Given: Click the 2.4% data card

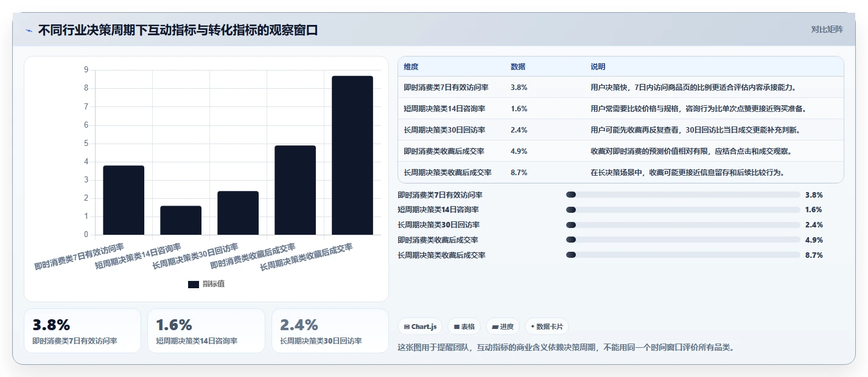Looking at the screenshot, I should coord(331,331).
